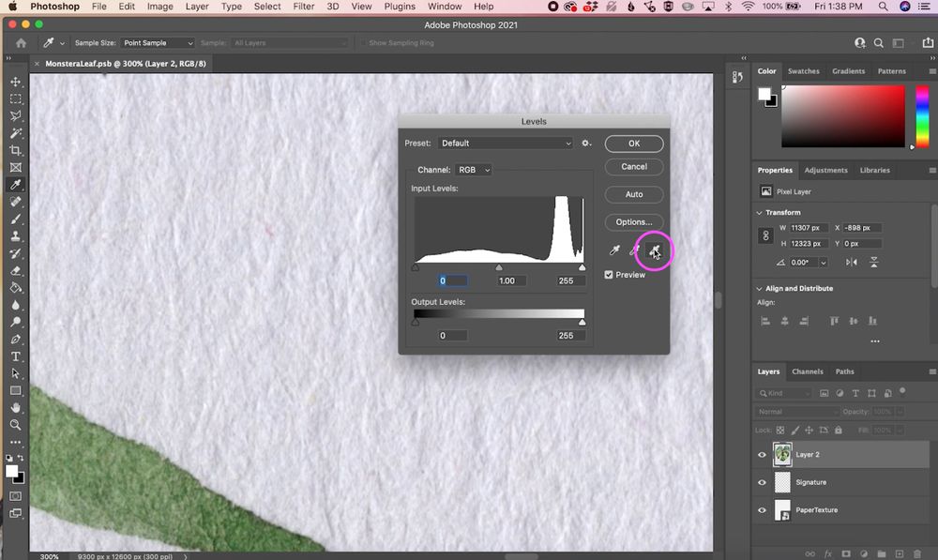This screenshot has height=560, width=938.
Task: Select the Hand tool
Action: pyautogui.click(x=15, y=407)
